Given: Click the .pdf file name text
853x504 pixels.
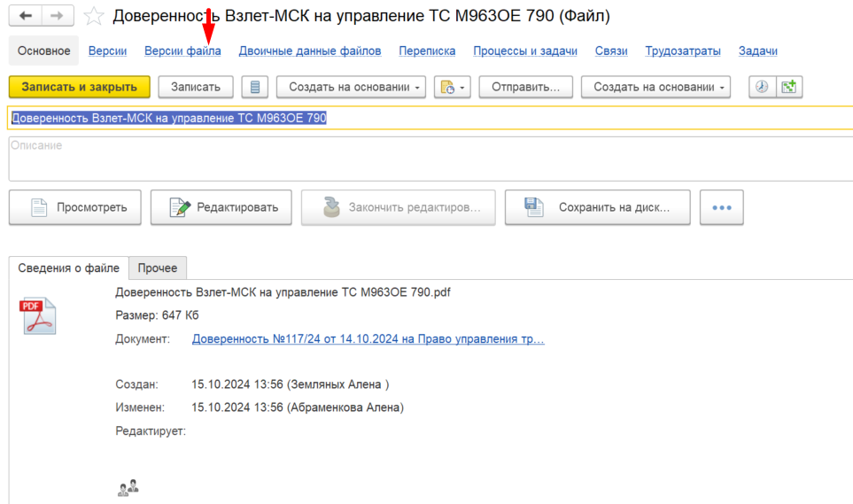Looking at the screenshot, I should [283, 292].
